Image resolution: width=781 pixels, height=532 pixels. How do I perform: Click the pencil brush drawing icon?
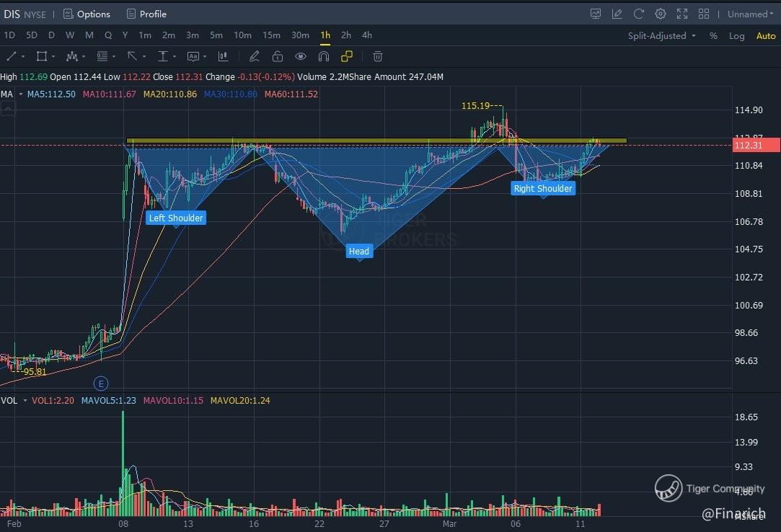(254, 56)
